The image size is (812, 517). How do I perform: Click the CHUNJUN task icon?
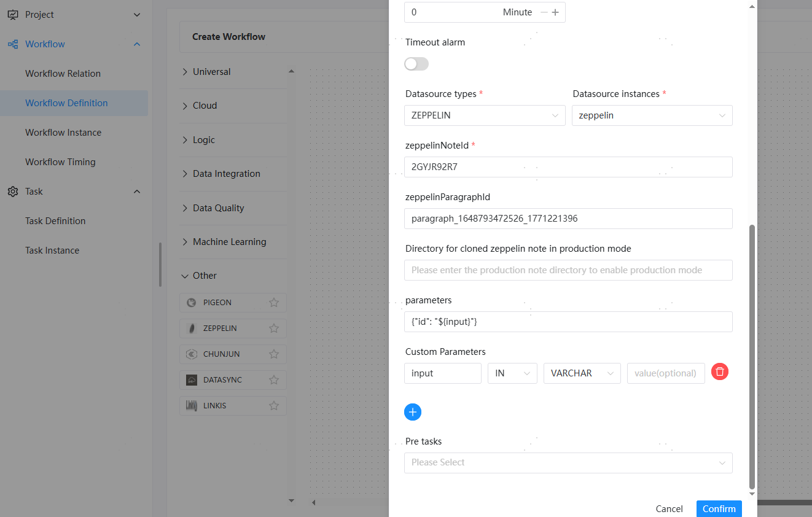[192, 354]
